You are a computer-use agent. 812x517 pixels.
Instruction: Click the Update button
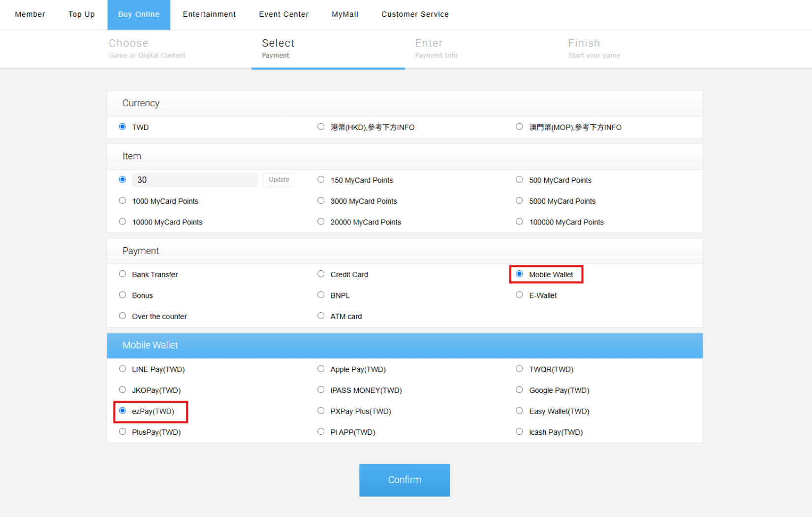279,180
